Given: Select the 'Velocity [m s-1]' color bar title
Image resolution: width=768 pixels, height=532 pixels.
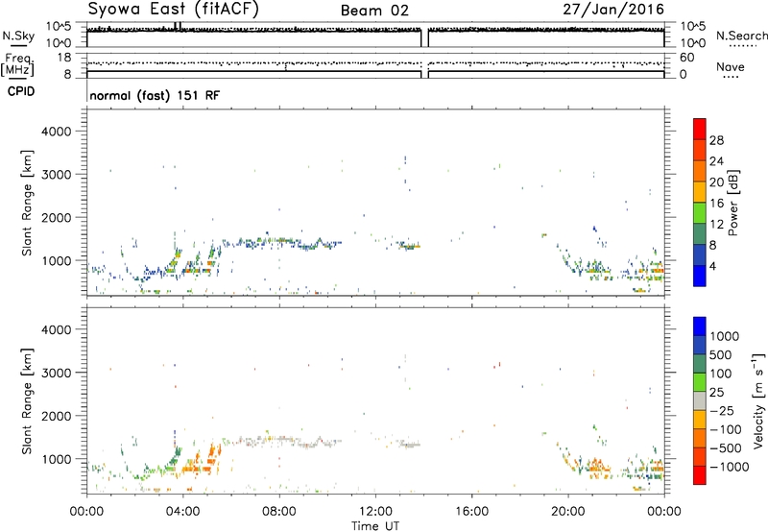Looking at the screenshot, I should point(758,400).
